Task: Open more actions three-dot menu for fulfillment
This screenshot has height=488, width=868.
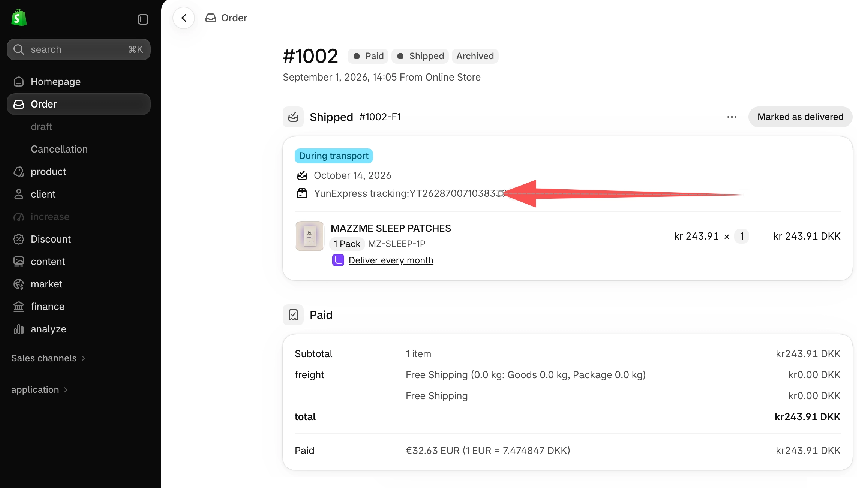Action: [732, 117]
